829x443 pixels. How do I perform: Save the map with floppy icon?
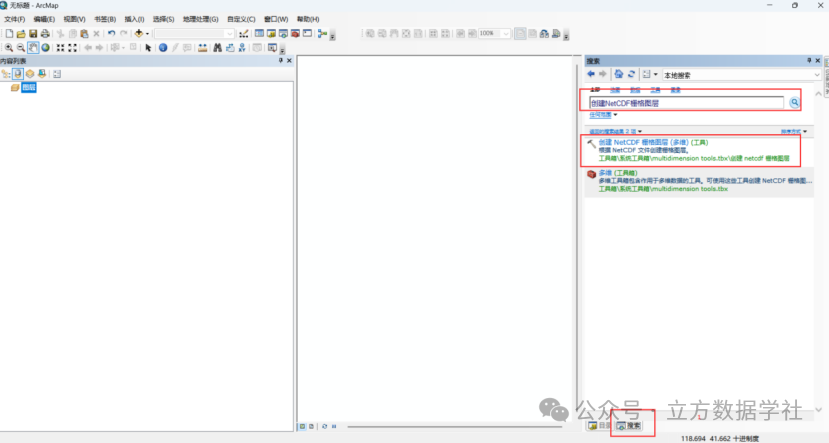pos(33,34)
